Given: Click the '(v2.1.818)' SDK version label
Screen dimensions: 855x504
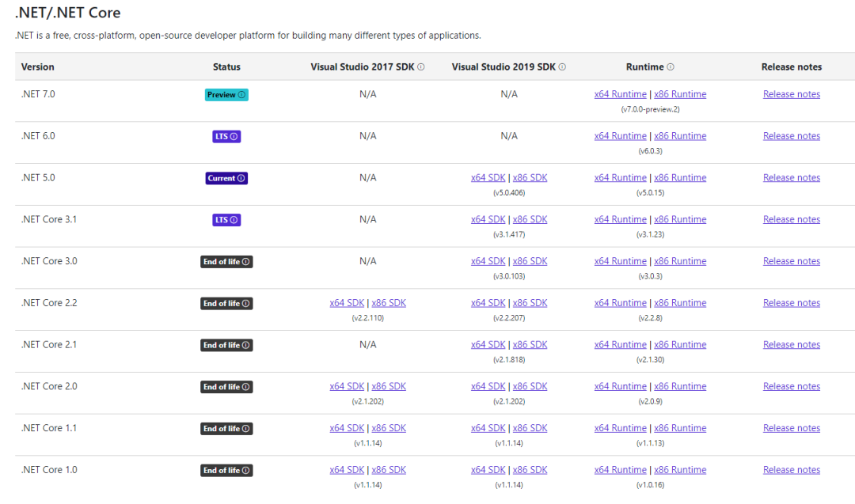Looking at the screenshot, I should 509,360.
